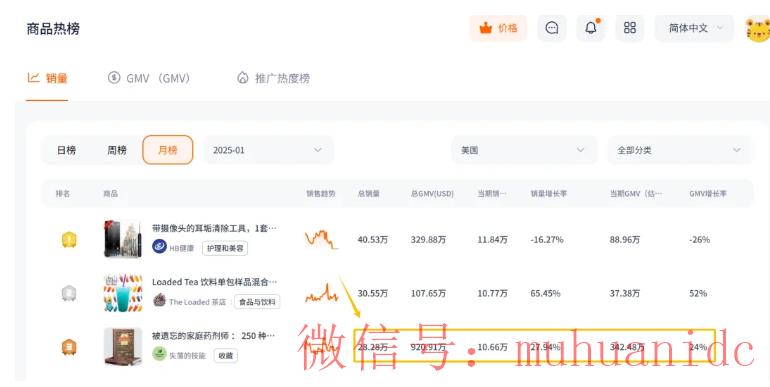Click the 商品热榜 page title
This screenshot has height=387, width=770.
click(53, 28)
